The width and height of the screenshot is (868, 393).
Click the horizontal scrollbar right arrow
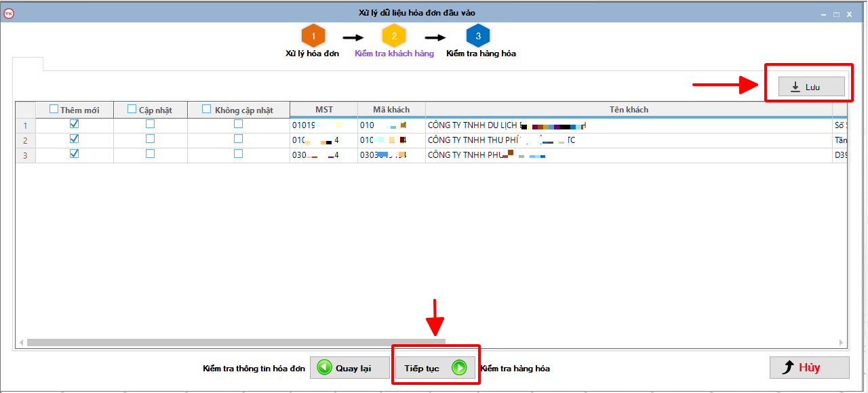pos(842,343)
